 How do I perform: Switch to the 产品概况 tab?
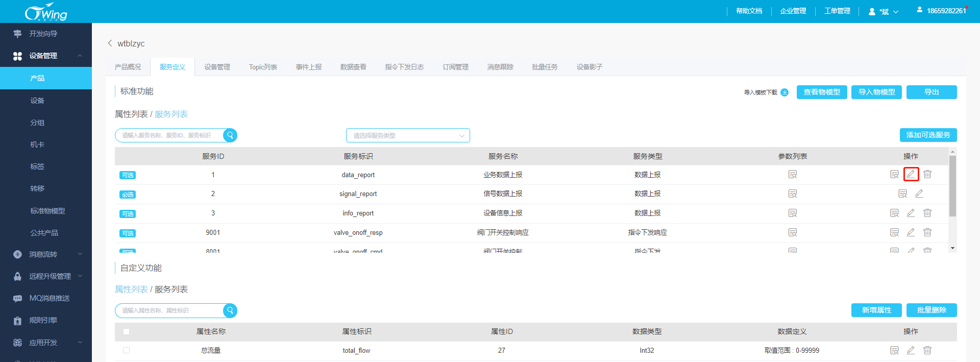point(128,67)
